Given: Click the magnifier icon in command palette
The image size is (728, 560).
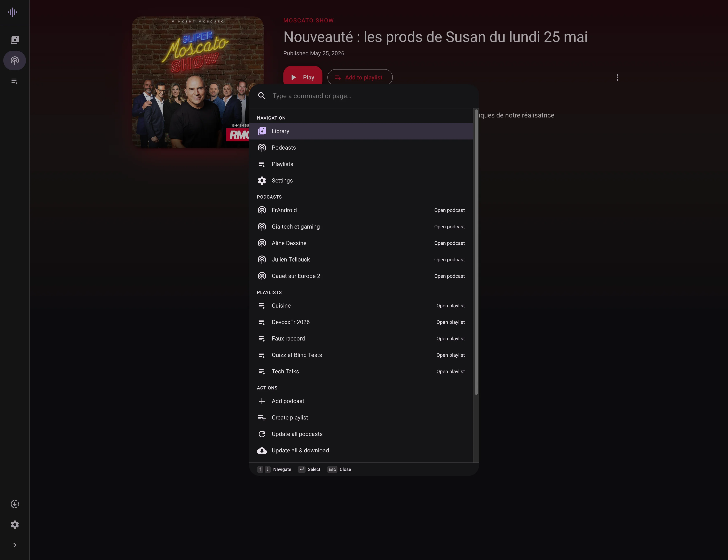Looking at the screenshot, I should (x=262, y=96).
